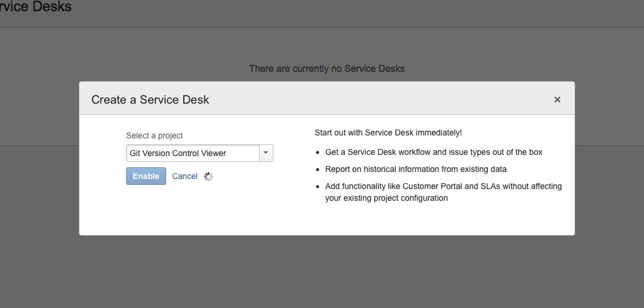Click the gray dialog header bar
Image resolution: width=644 pixels, height=308 pixels.
(354, 99)
